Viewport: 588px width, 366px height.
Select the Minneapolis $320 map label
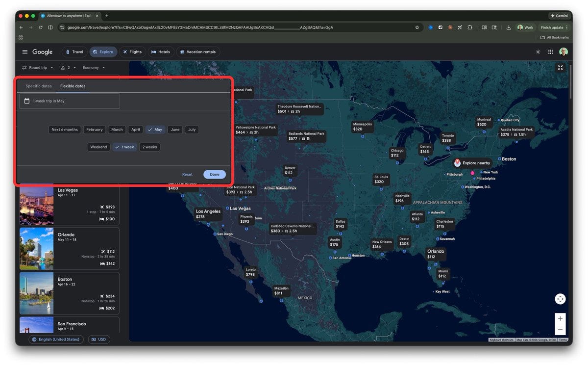tap(362, 127)
